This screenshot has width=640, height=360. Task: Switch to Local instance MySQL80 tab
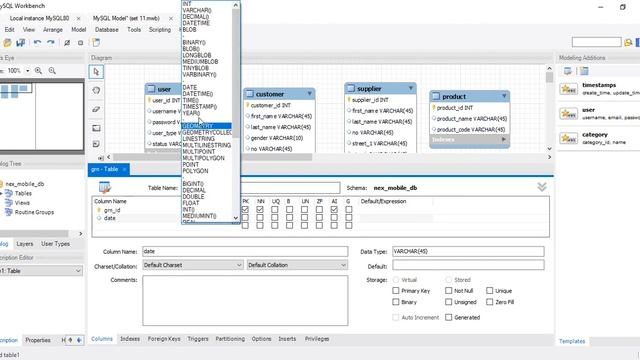tap(39, 18)
